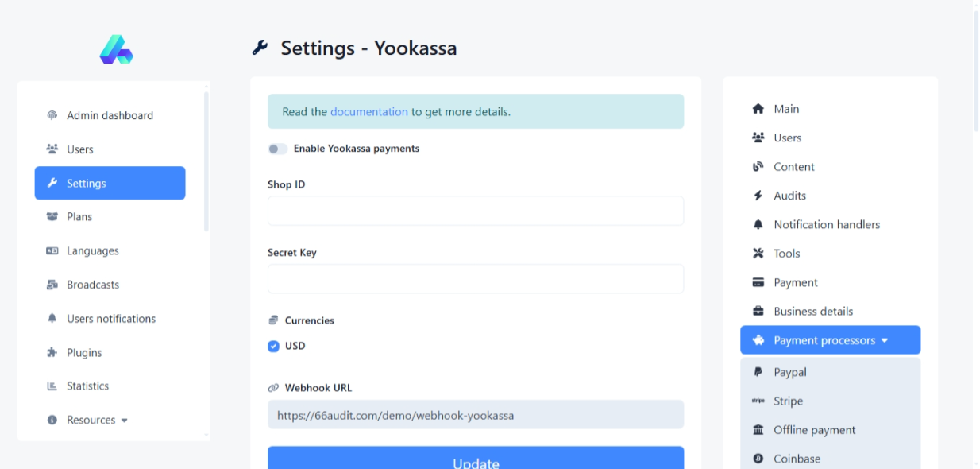Open Paypal payment processor settings
The image size is (980, 469).
789,372
